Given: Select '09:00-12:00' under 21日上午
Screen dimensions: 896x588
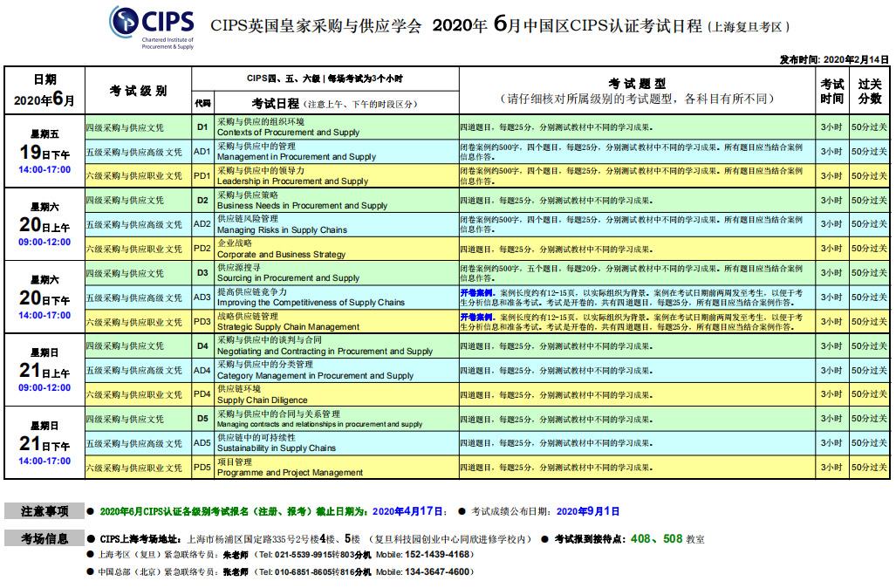Looking at the screenshot, I should [x=44, y=388].
